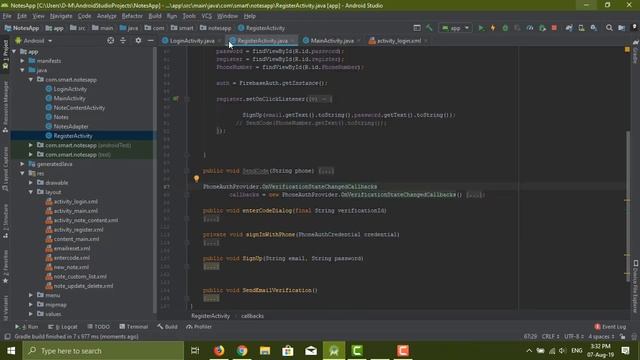This screenshot has width=640, height=360.
Task: Open File Explorer from the taskbar
Action: (x=265, y=351)
